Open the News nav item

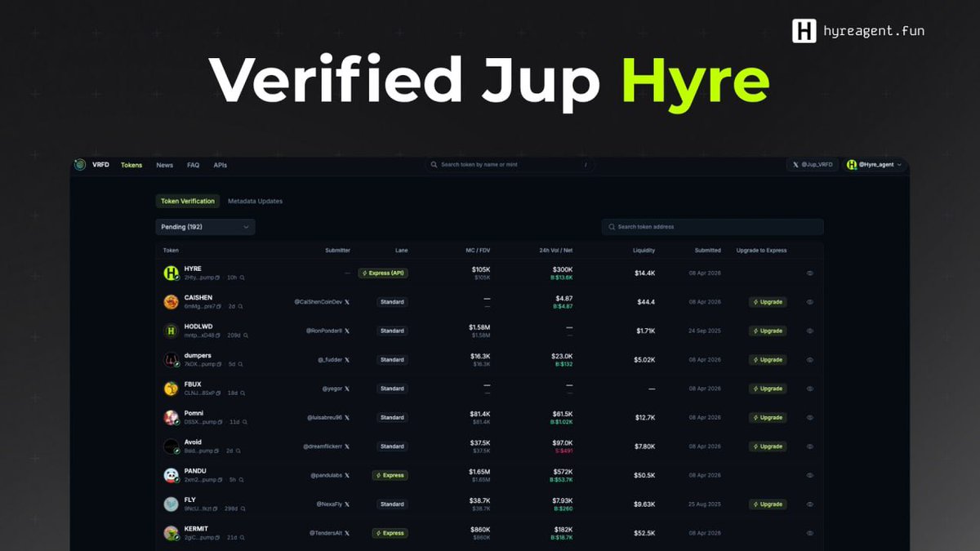(165, 165)
